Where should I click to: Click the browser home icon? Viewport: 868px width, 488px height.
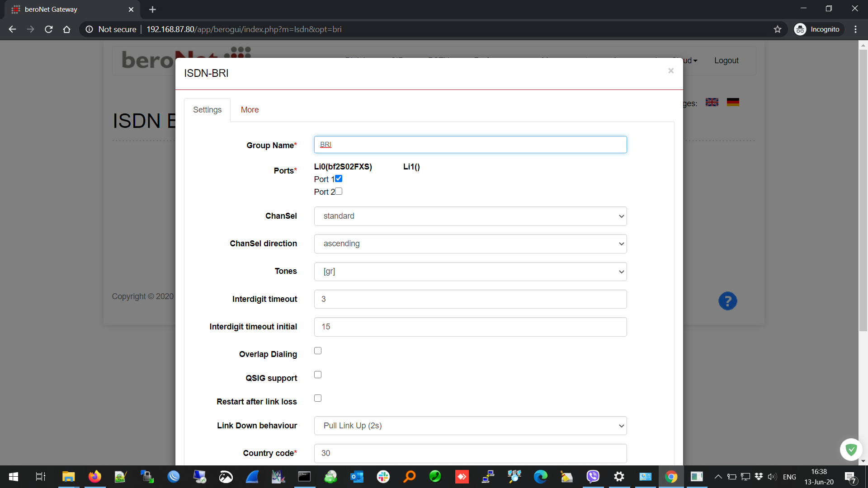(67, 29)
